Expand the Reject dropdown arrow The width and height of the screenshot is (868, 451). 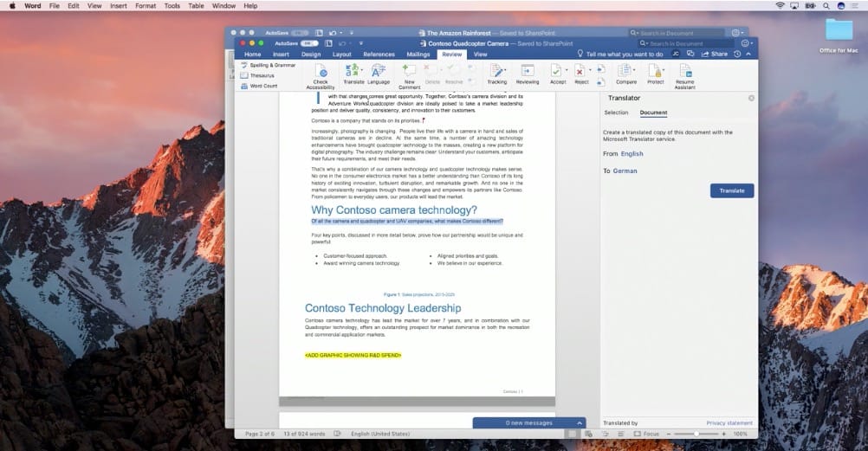pyautogui.click(x=590, y=70)
